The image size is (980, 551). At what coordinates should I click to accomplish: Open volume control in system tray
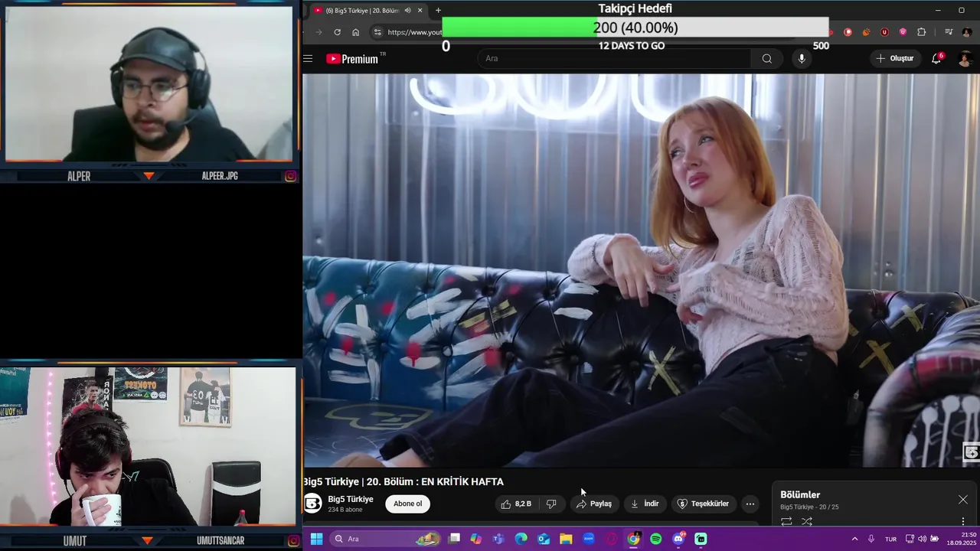pyautogui.click(x=922, y=539)
